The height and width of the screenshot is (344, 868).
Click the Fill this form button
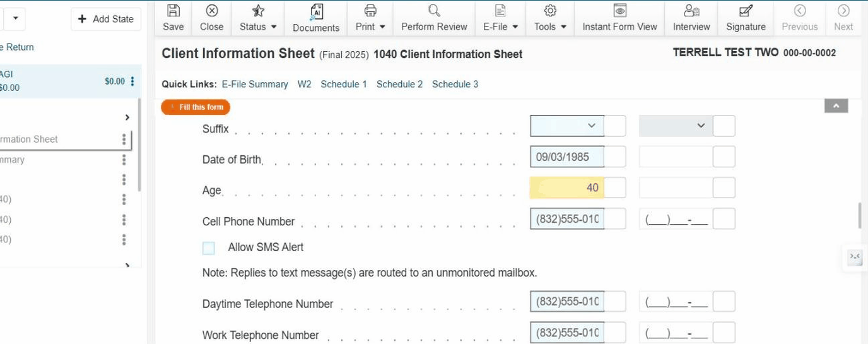click(x=196, y=107)
